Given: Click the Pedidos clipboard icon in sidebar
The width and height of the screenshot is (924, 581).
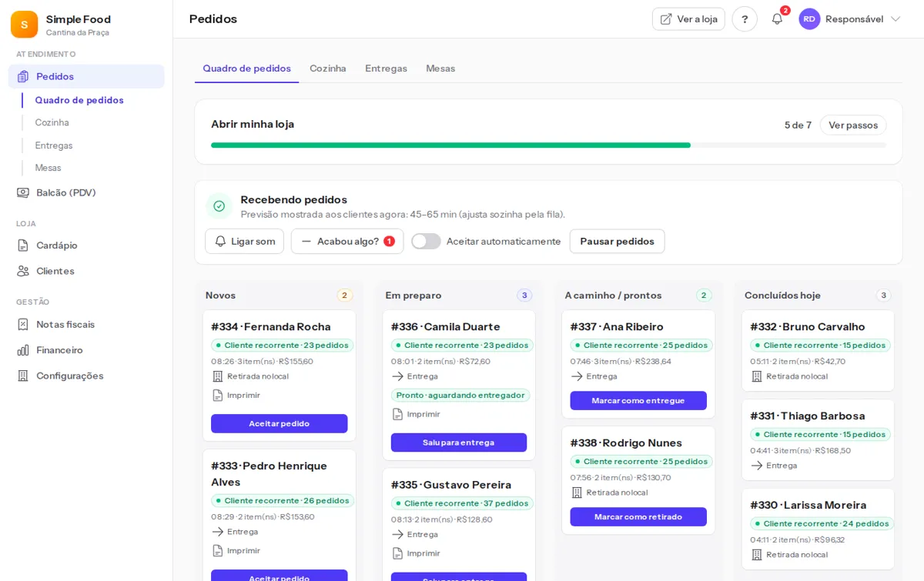Looking at the screenshot, I should point(23,76).
